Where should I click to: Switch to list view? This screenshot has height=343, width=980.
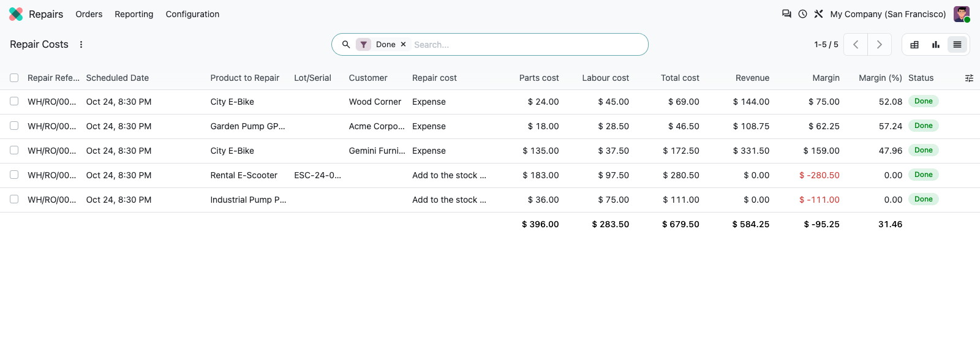pyautogui.click(x=957, y=44)
